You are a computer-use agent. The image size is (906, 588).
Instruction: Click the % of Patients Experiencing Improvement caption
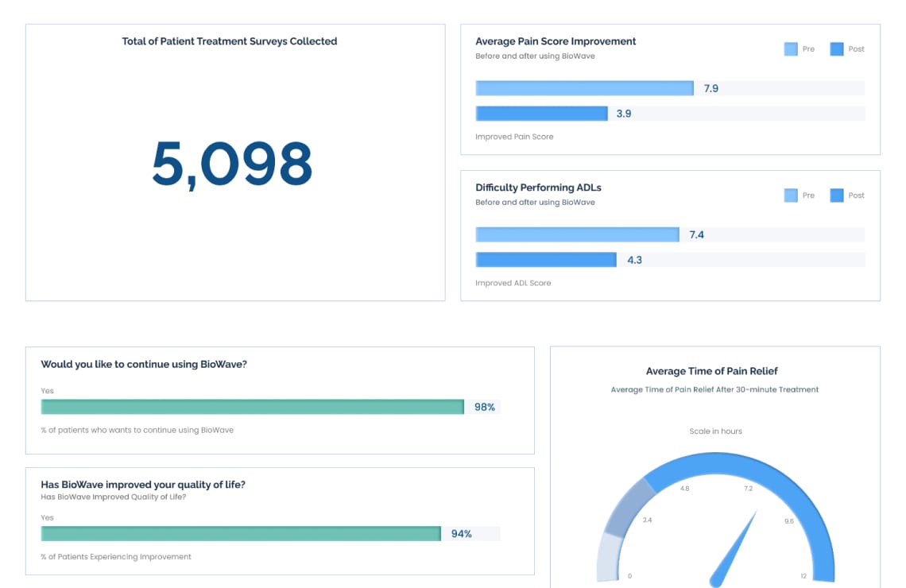point(115,557)
